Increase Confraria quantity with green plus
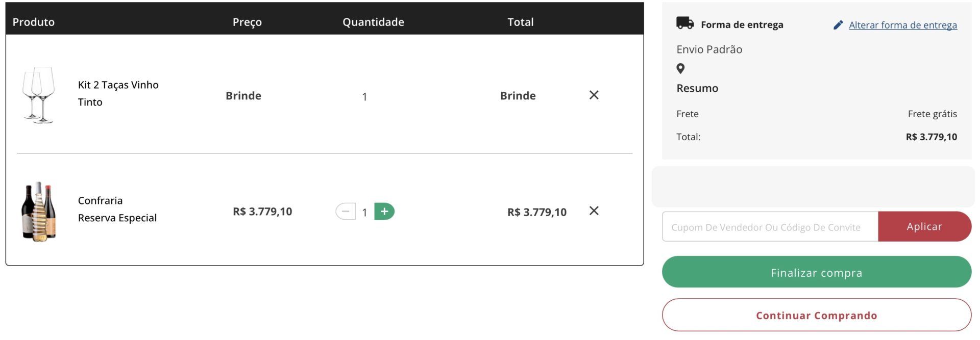This screenshot has height=340, width=980. (384, 212)
